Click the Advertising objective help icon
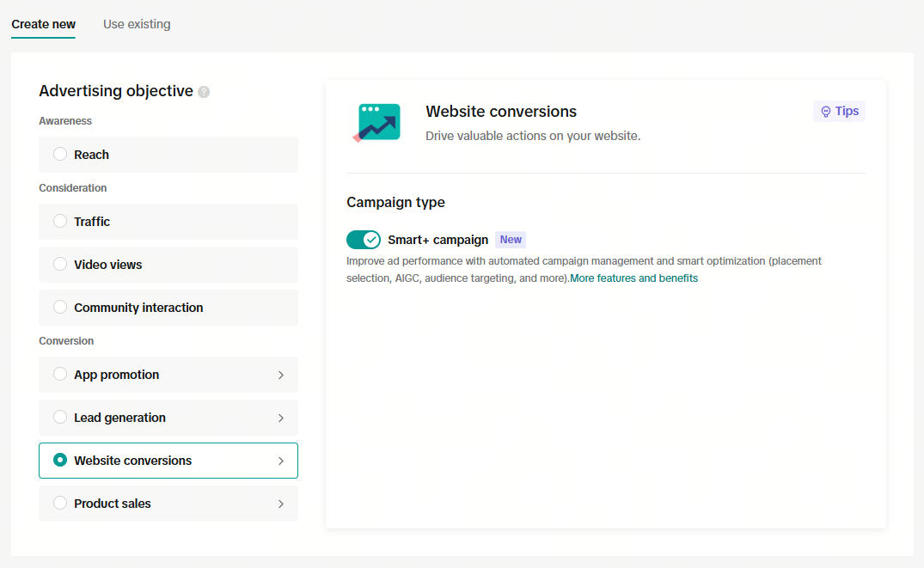The image size is (924, 568). click(x=204, y=92)
